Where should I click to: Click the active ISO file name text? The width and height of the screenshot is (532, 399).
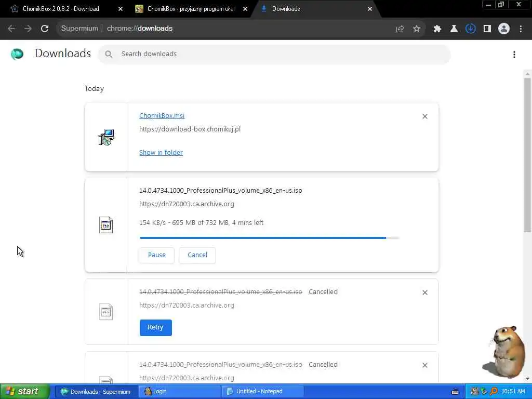click(220, 191)
